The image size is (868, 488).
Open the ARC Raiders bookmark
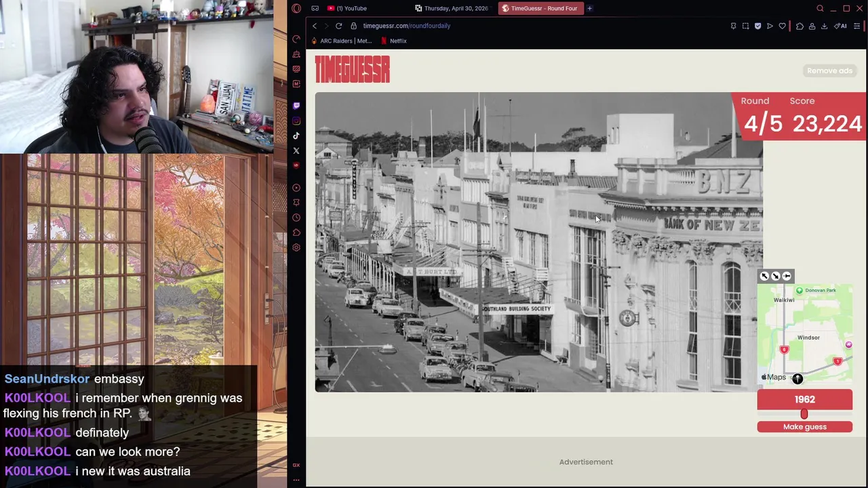coord(341,41)
